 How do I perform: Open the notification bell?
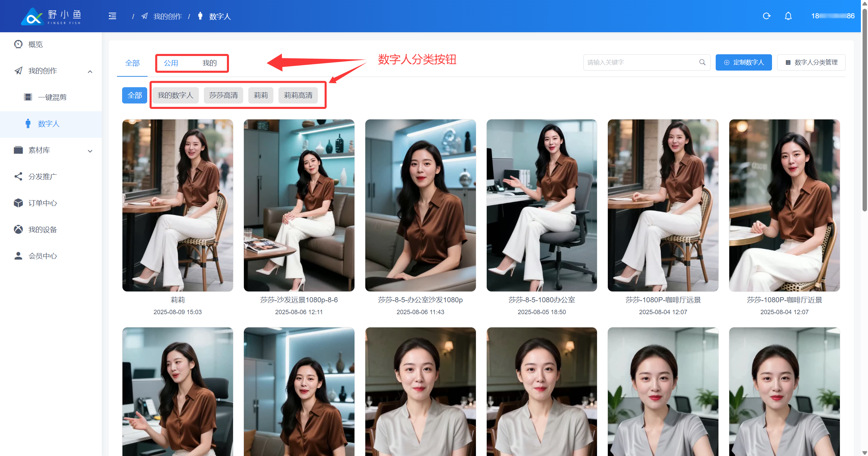tap(788, 16)
